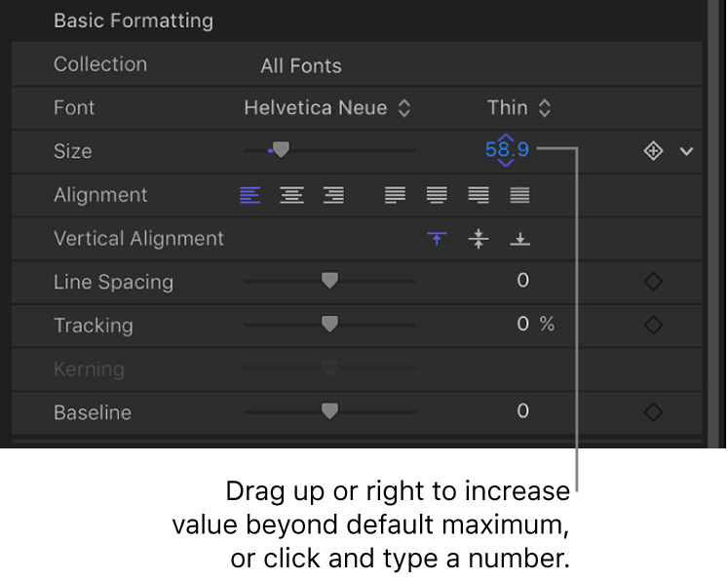Set vertical alignment to top
Image resolution: width=728 pixels, height=581 pixels.
click(x=438, y=239)
